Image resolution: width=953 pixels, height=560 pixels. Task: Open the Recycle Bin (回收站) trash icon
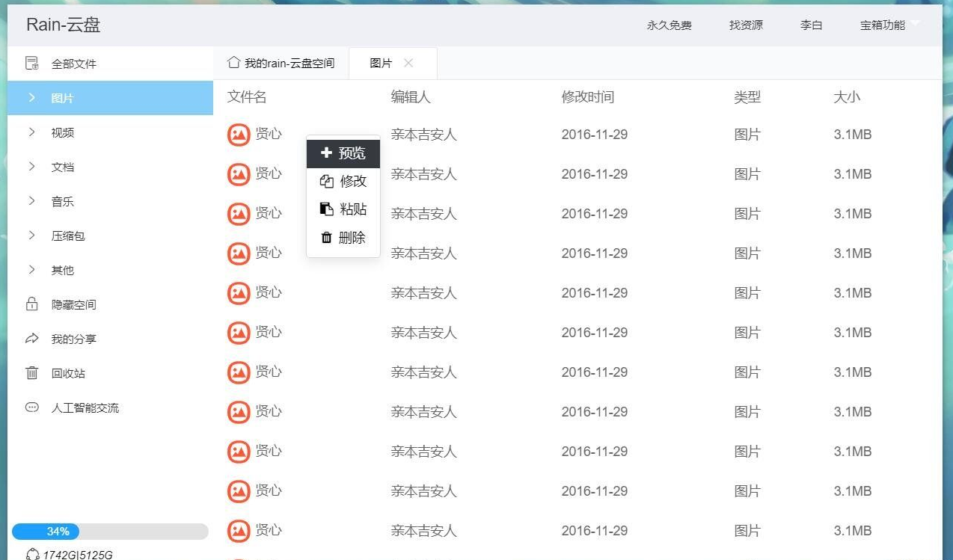(x=31, y=373)
